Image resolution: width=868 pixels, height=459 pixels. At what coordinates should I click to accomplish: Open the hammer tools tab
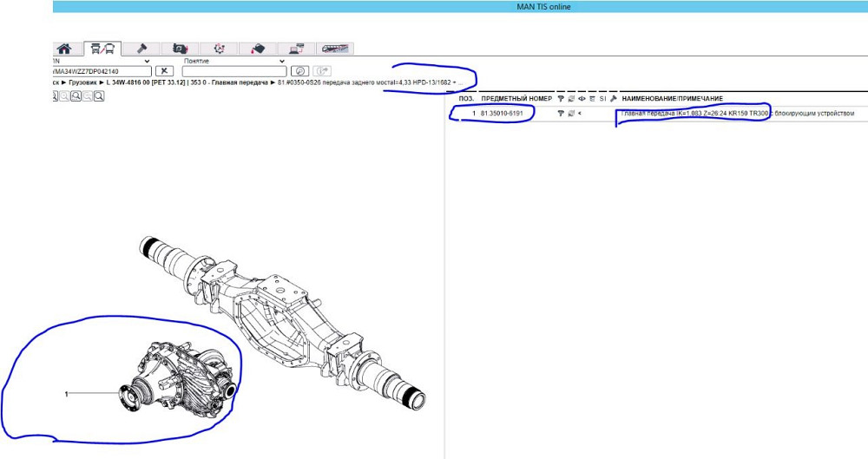141,49
